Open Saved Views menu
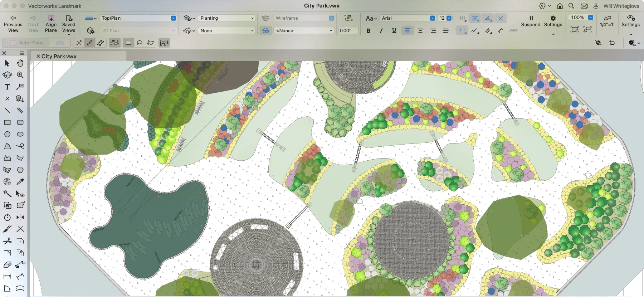 tap(69, 24)
